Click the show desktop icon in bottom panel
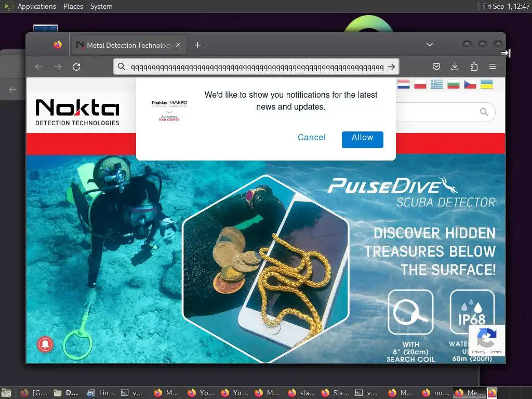The height and width of the screenshot is (399, 532). pyautogui.click(x=6, y=393)
